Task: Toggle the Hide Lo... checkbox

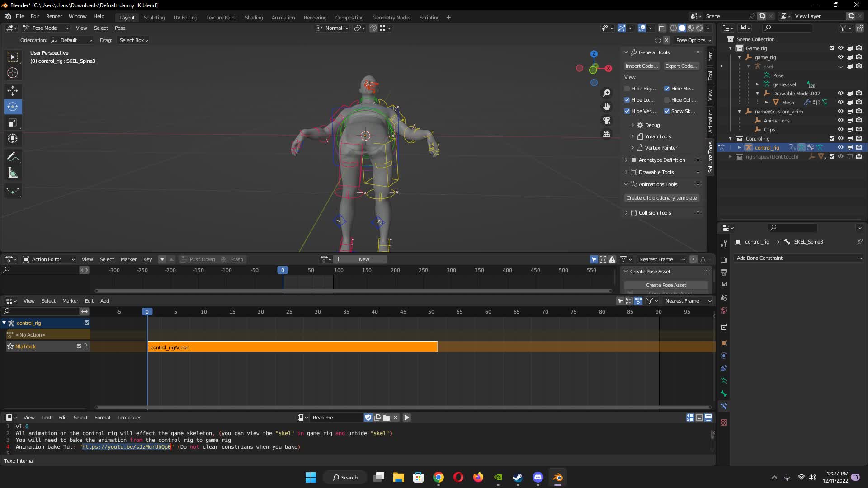Action: pos(627,100)
